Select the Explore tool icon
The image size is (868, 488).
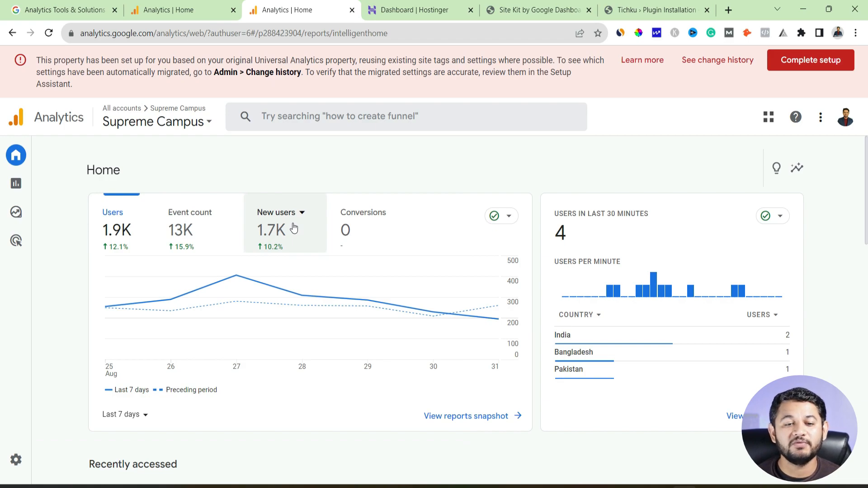click(16, 211)
